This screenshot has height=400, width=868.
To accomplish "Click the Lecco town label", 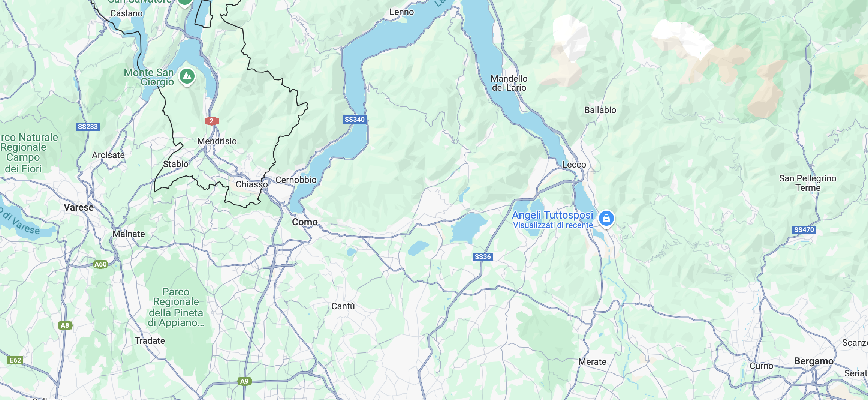I will (574, 165).
